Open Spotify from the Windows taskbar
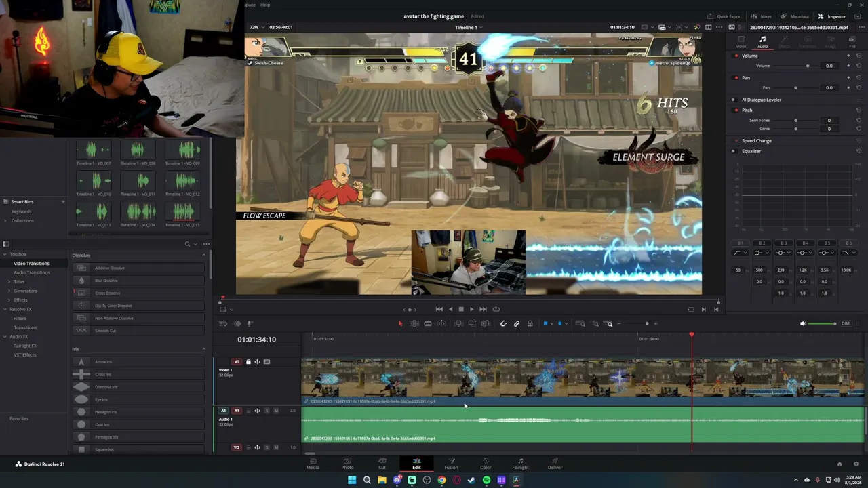 [486, 480]
